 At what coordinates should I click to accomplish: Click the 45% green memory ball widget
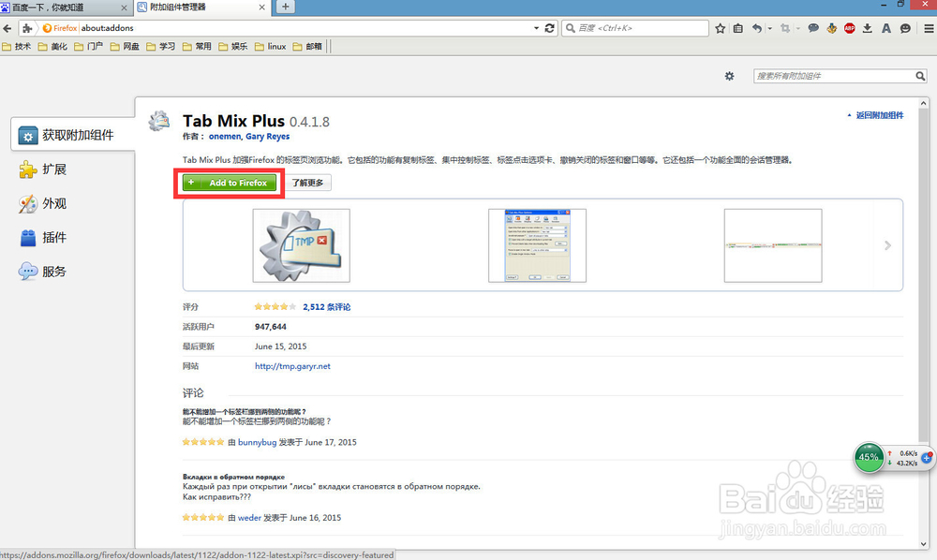point(869,457)
